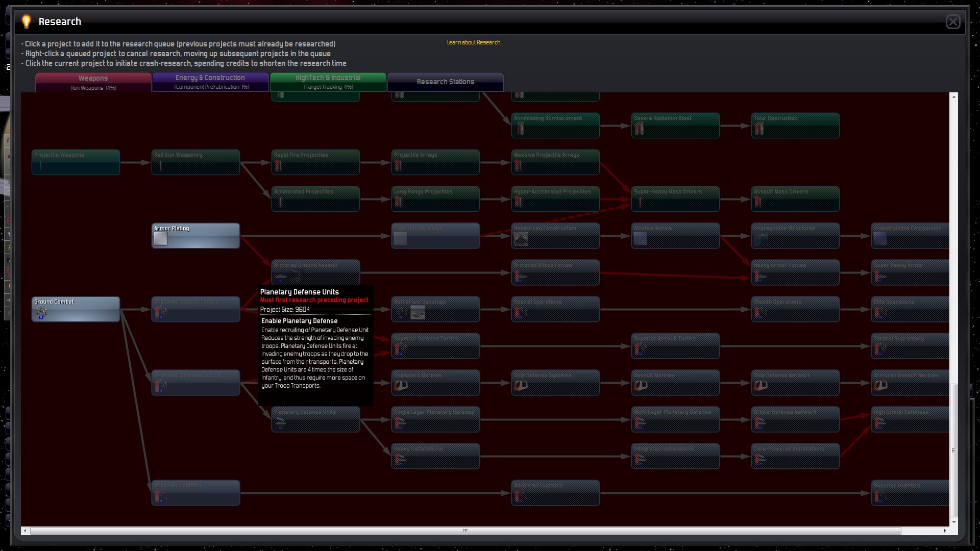Select the Research Stations tab
Image resolution: width=980 pixels, height=551 pixels.
[x=445, y=82]
